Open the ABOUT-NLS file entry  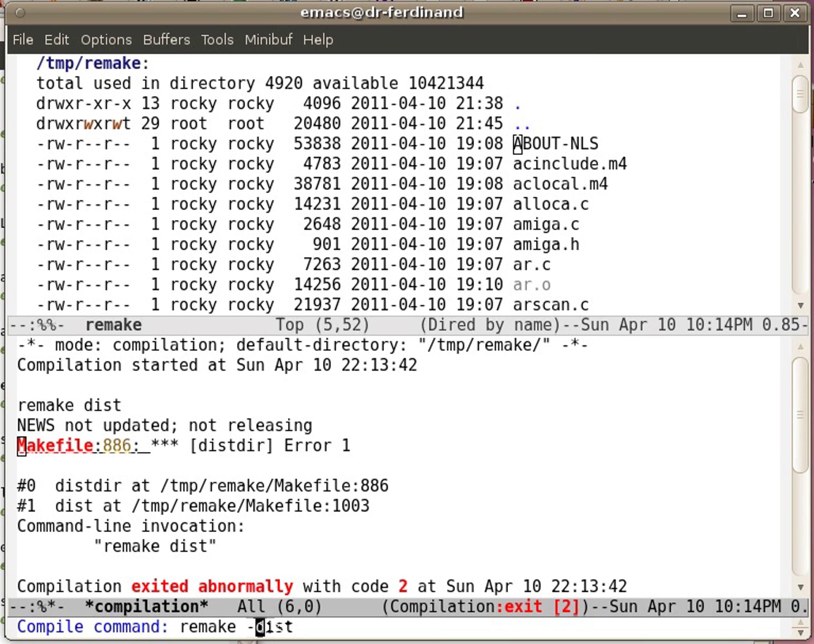(556, 144)
